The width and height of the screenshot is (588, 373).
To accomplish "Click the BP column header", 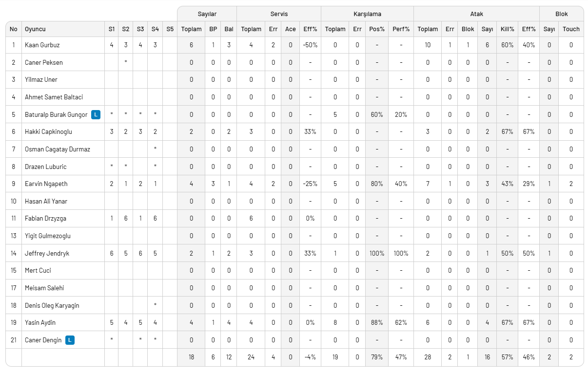I will coord(213,29).
